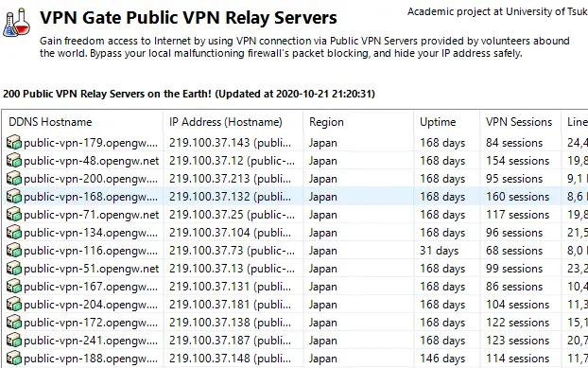Select public-vpn-204.opengw hostname
588x368 pixels.
click(91, 305)
